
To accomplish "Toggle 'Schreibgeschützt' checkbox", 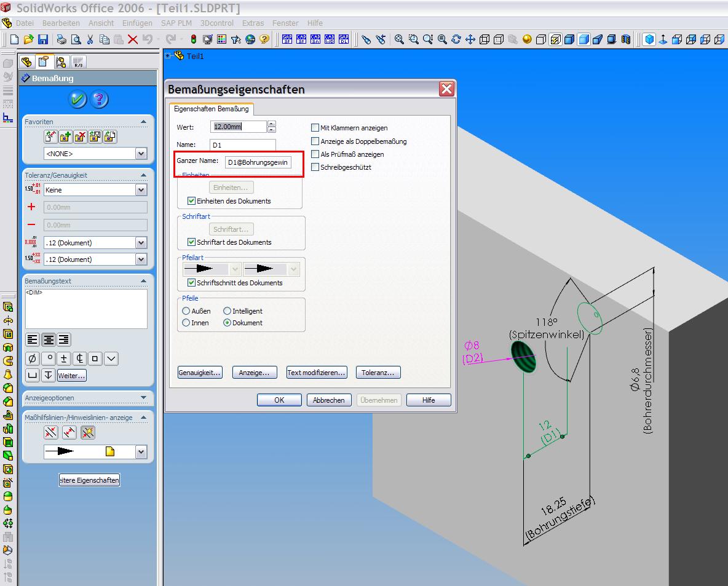I will [315, 167].
